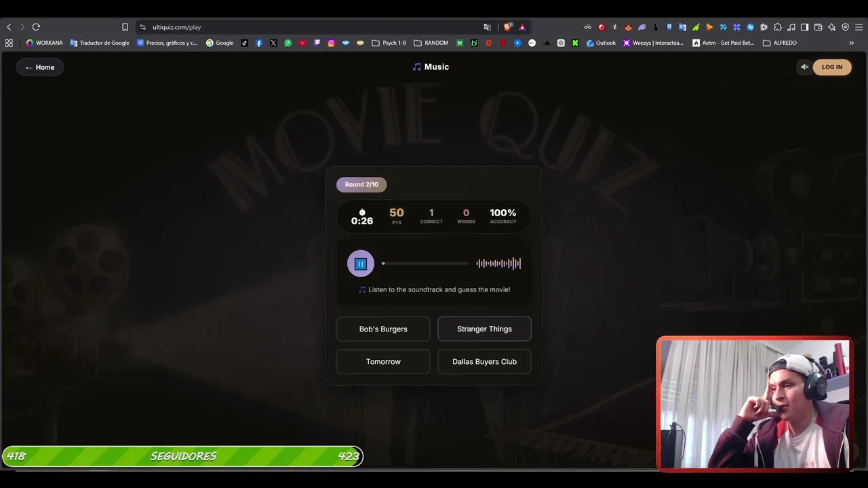The width and height of the screenshot is (868, 488).
Task: Answer with Bob's Burgers
Action: 383,329
